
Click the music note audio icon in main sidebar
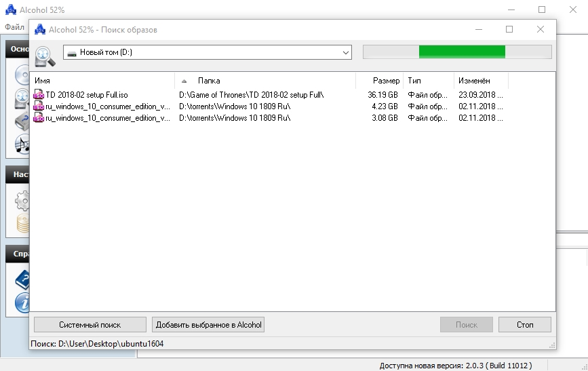click(22, 144)
